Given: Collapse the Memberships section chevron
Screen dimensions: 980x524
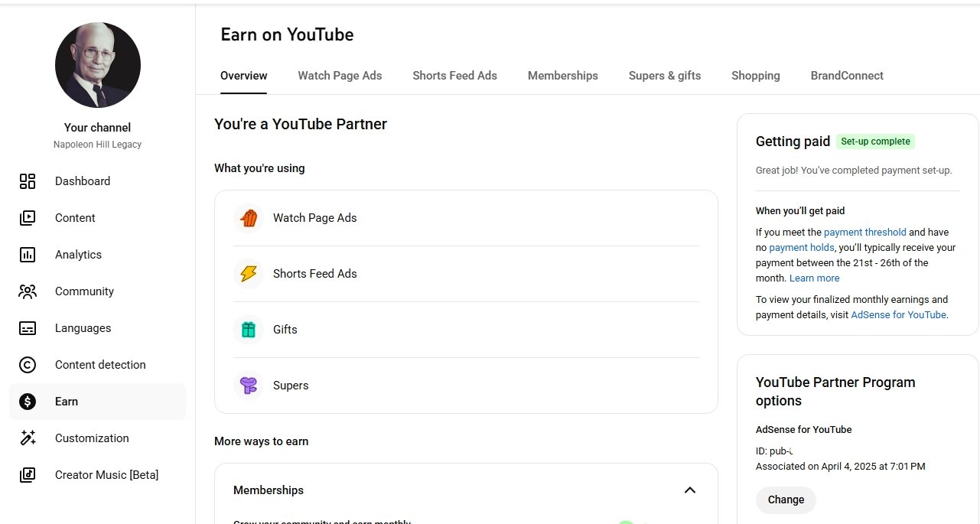Looking at the screenshot, I should pos(689,490).
